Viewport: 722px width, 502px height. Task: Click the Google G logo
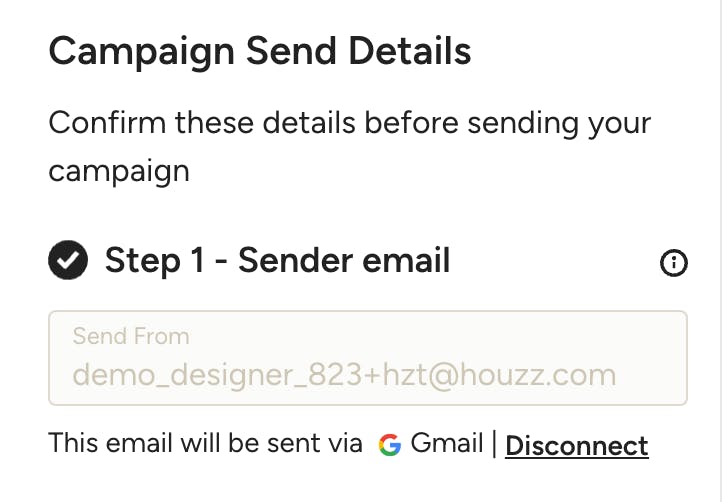389,445
